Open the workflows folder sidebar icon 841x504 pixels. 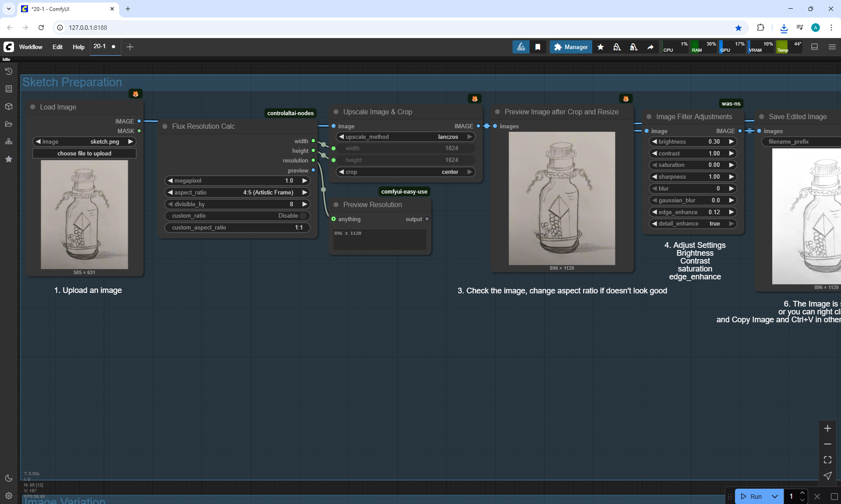pos(8,124)
